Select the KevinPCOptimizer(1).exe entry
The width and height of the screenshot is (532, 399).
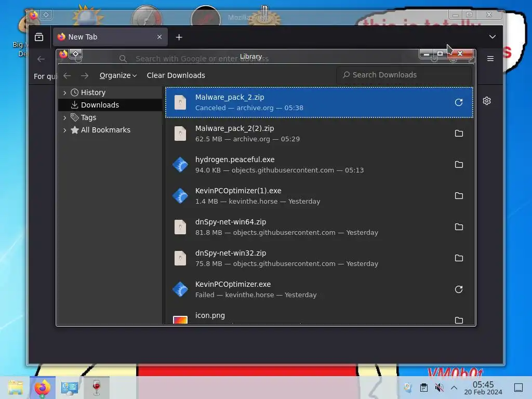(319, 196)
